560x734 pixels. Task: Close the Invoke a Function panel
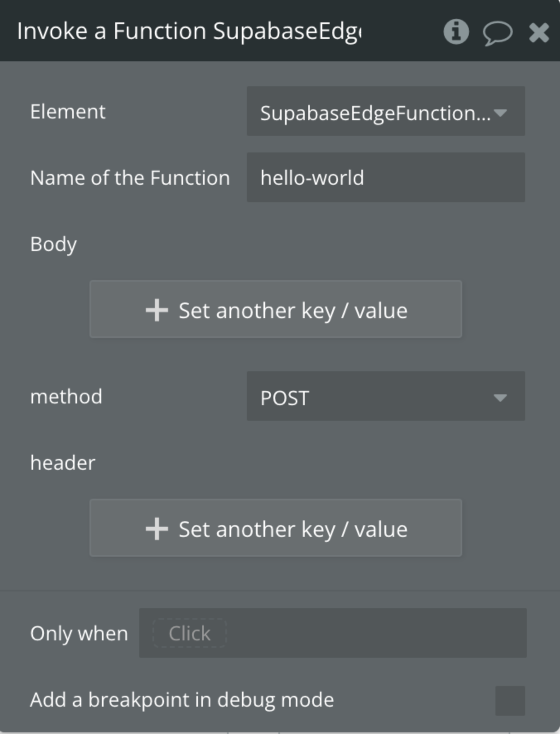click(539, 33)
